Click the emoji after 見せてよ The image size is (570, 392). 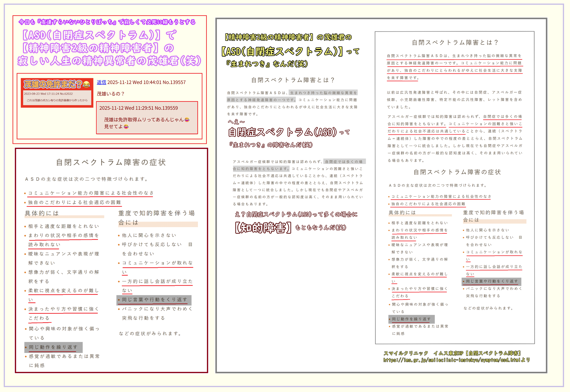pyautogui.click(x=126, y=127)
